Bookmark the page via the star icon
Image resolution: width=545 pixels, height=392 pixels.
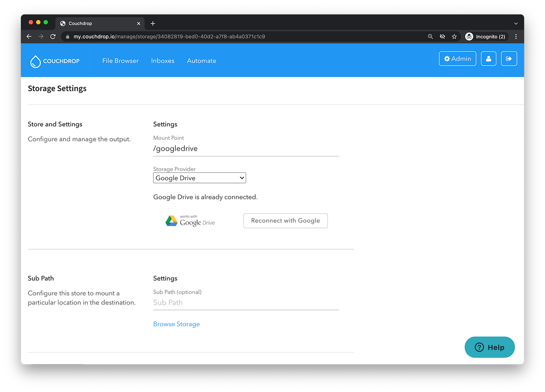(454, 36)
